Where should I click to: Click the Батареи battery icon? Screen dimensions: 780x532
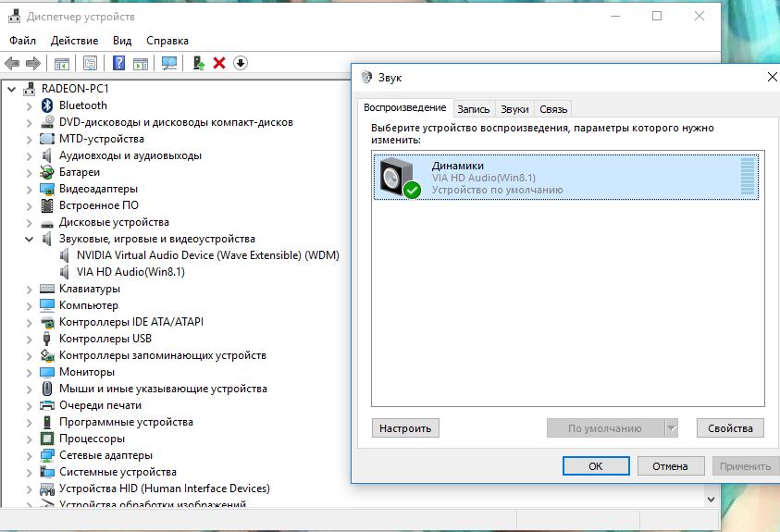click(x=47, y=172)
